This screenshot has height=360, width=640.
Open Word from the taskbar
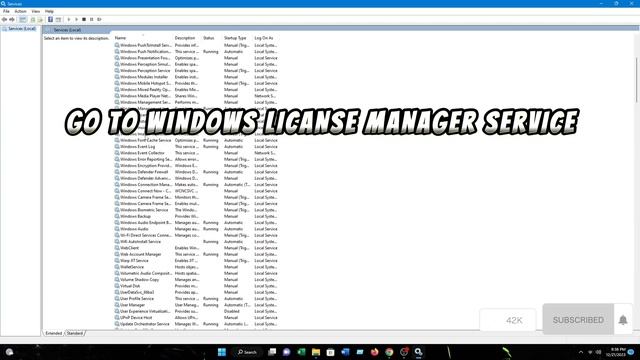click(x=345, y=352)
